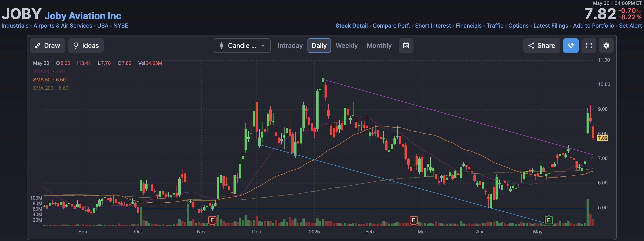Click the JOBY ticker symbol

(x=22, y=14)
